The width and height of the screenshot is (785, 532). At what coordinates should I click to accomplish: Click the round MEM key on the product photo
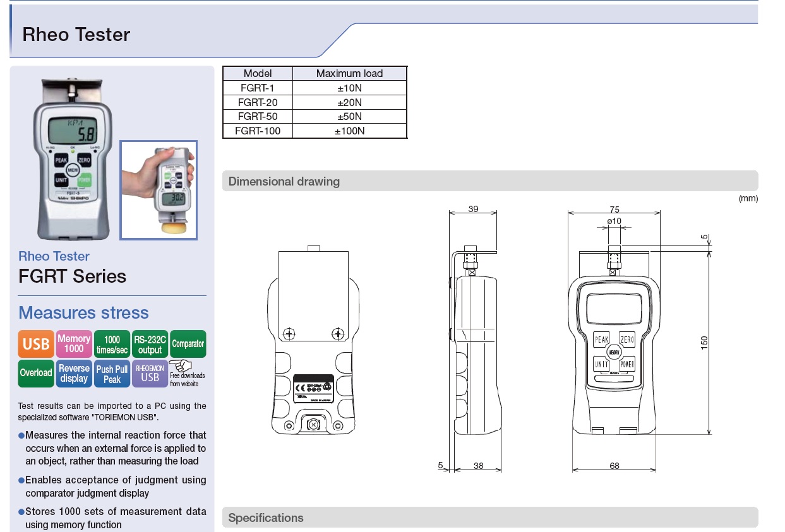[73, 170]
